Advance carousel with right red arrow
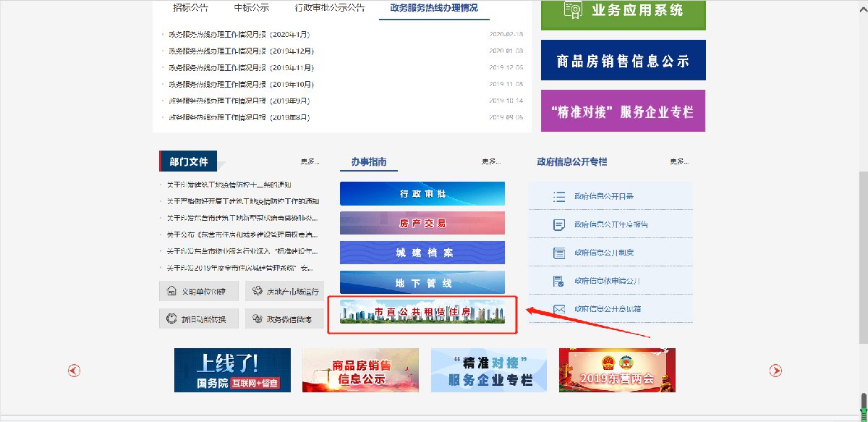 pos(775,371)
